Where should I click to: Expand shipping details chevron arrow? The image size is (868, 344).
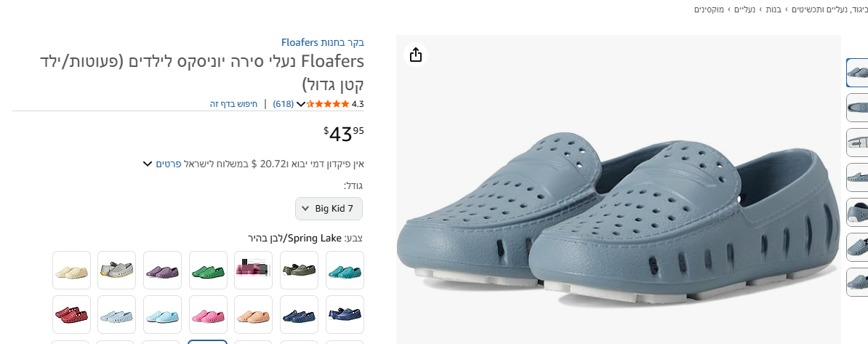pyautogui.click(x=148, y=164)
